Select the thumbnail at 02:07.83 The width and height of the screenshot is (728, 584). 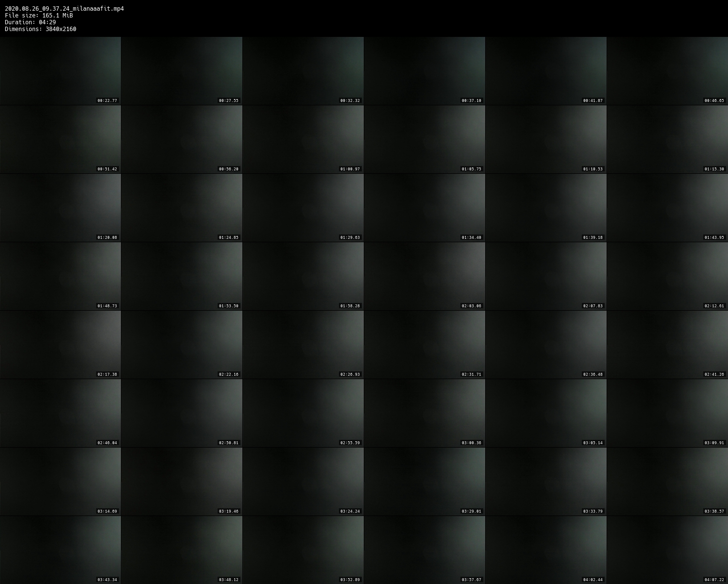coord(546,276)
